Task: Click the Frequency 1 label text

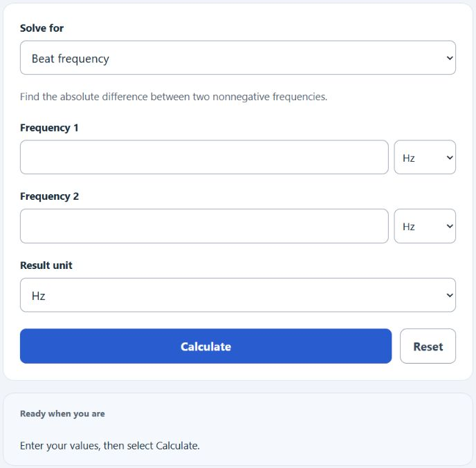Action: click(x=49, y=128)
